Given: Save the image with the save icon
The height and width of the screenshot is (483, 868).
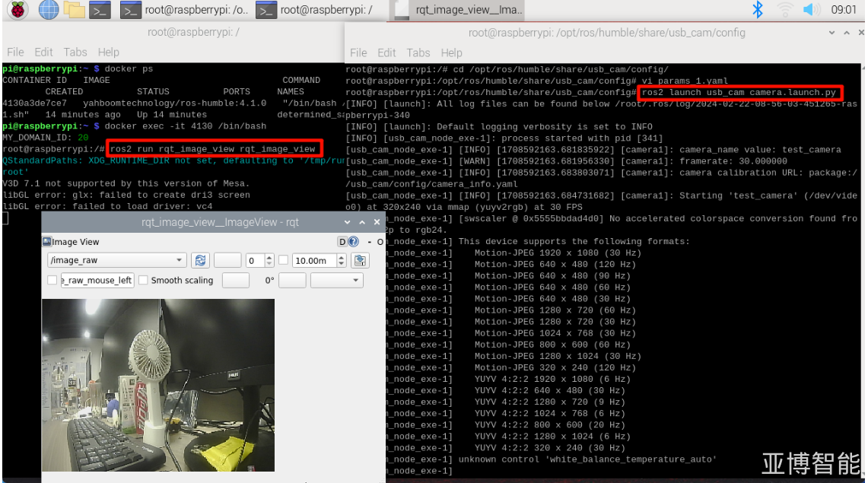Looking at the screenshot, I should point(360,261).
